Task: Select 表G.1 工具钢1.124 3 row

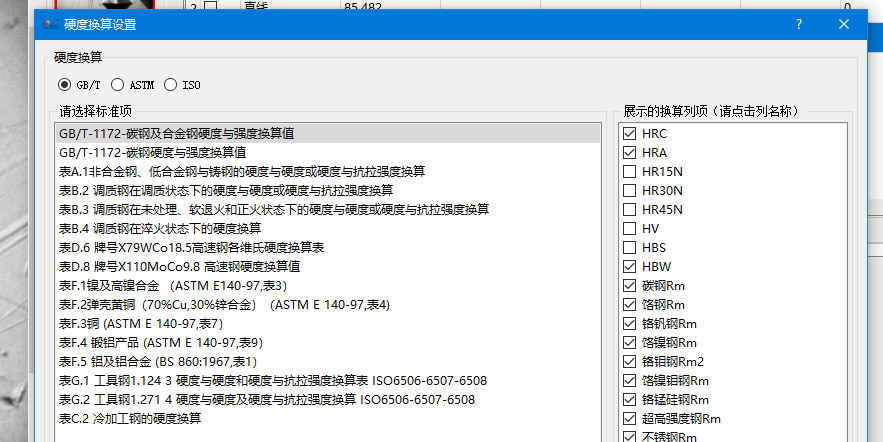Action: [x=328, y=381]
